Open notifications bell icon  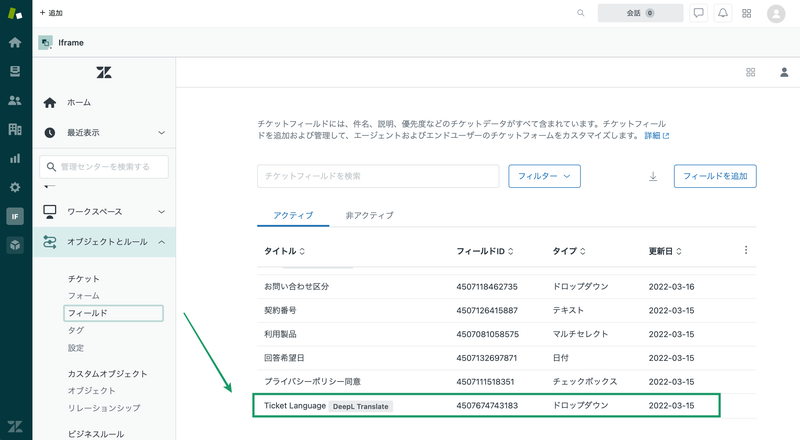coord(723,13)
